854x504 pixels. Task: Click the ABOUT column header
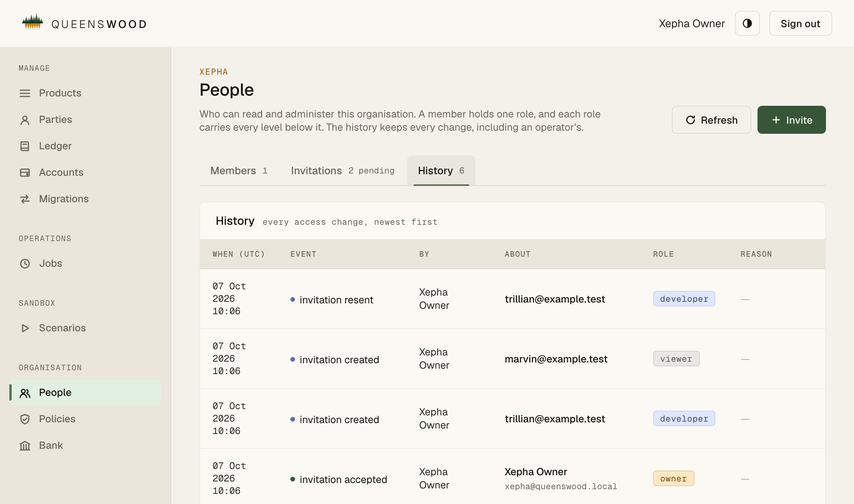(x=517, y=254)
